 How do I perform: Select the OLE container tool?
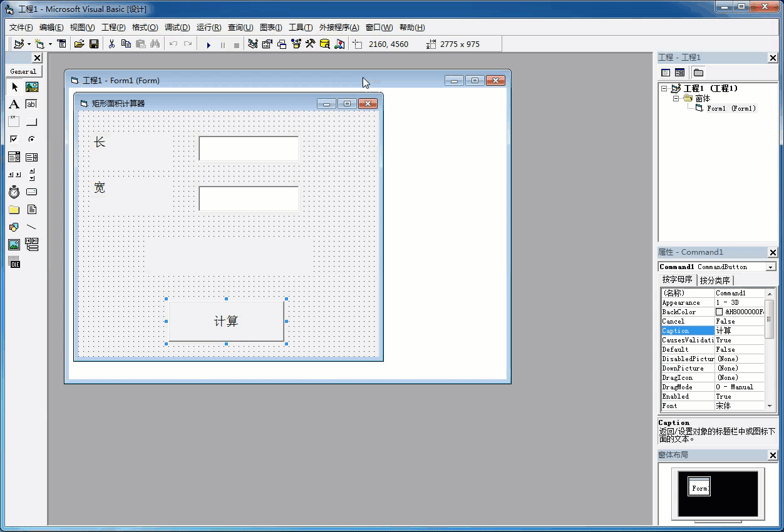(x=14, y=262)
